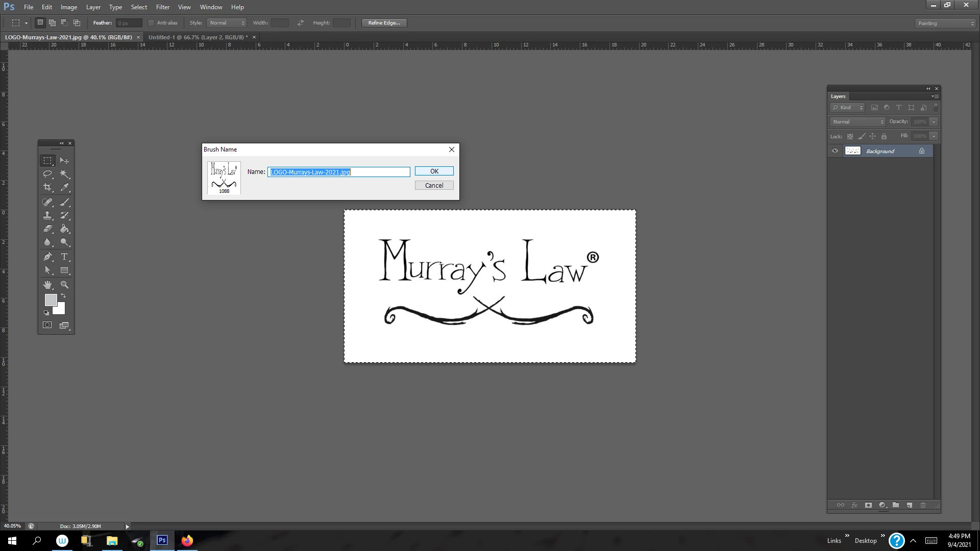
Task: Hide the Background layer via eye icon
Action: click(x=835, y=151)
